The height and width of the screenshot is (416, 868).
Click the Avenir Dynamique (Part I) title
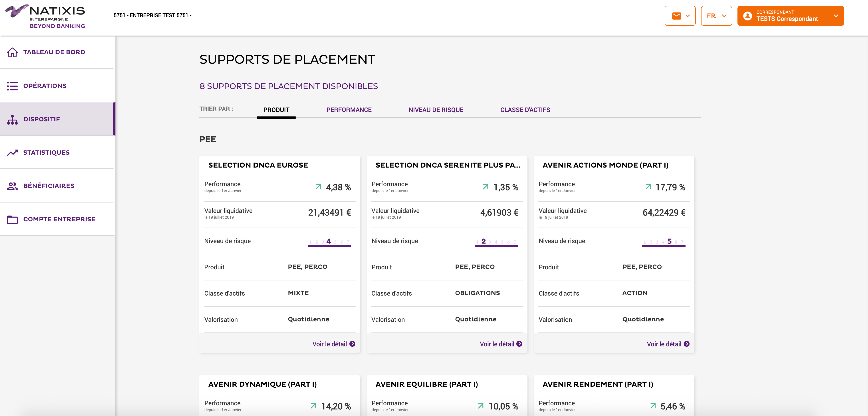[x=262, y=384]
